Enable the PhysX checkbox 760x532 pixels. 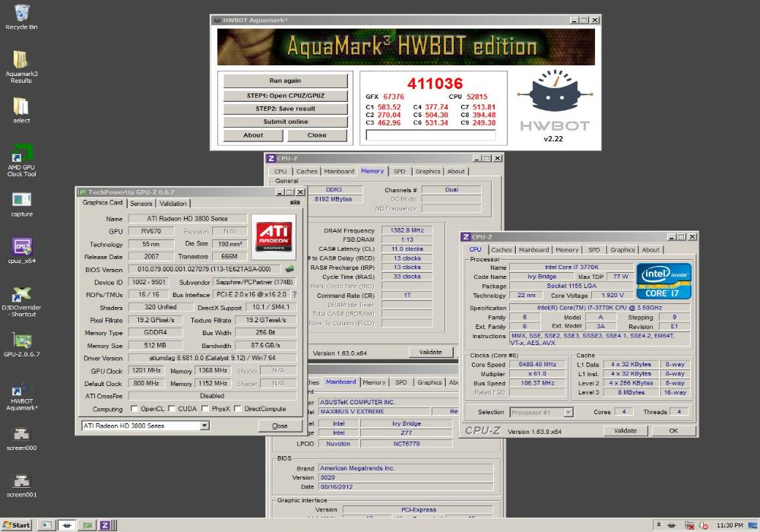205,408
